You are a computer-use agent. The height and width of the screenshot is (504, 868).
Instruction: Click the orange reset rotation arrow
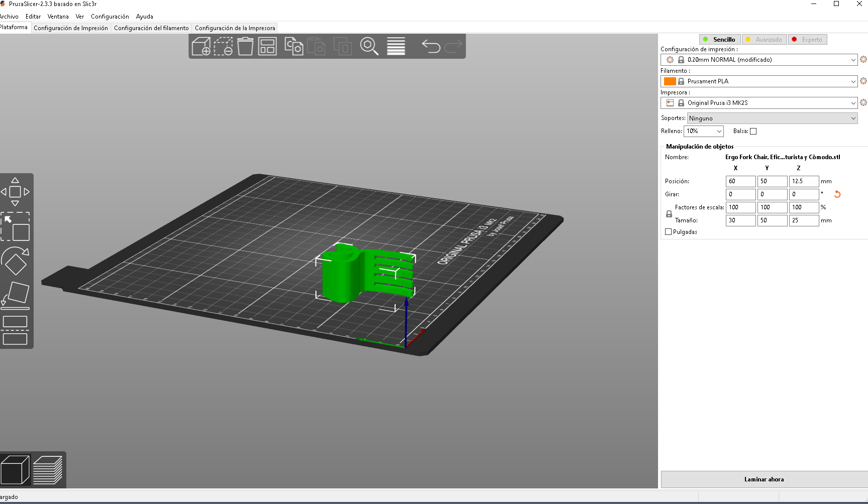point(837,194)
